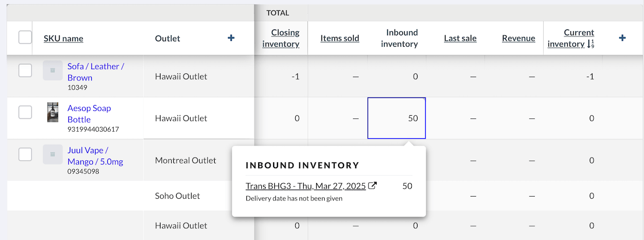
Task: Open external link icon for Trans BHG3
Action: pyautogui.click(x=373, y=186)
